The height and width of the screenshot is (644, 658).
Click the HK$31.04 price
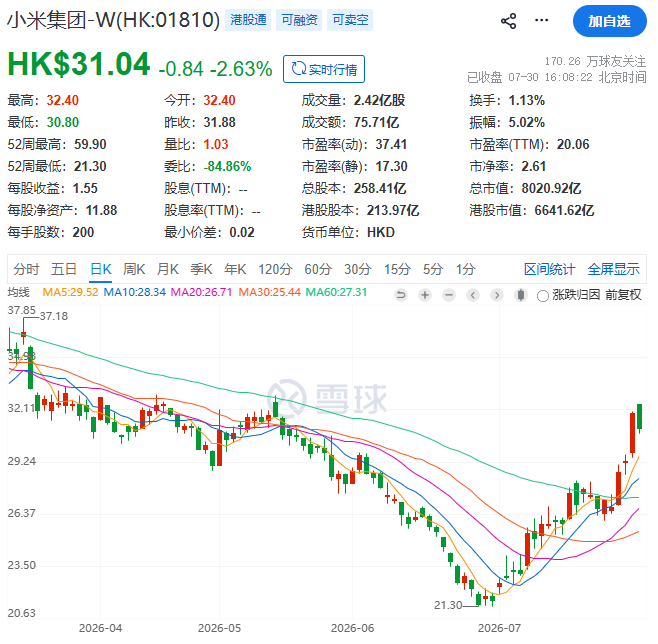coord(79,64)
